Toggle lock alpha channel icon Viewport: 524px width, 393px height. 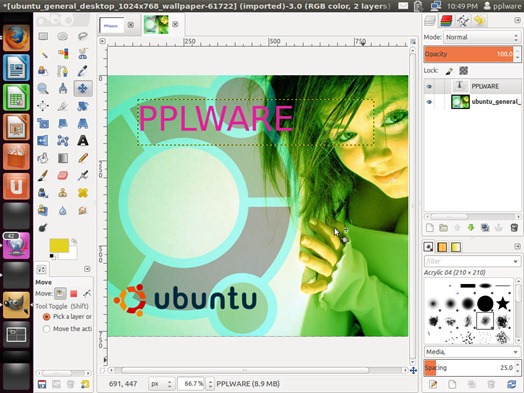(463, 71)
